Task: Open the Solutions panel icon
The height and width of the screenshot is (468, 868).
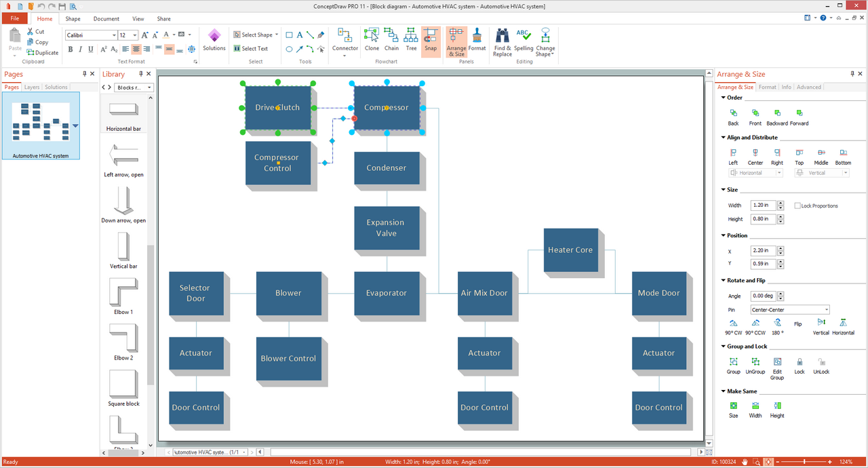Action: tap(214, 39)
